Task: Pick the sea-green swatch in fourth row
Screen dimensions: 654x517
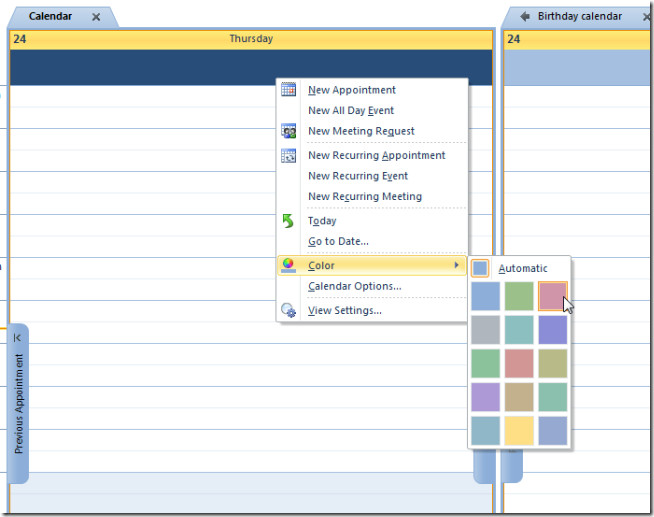Action: (553, 397)
